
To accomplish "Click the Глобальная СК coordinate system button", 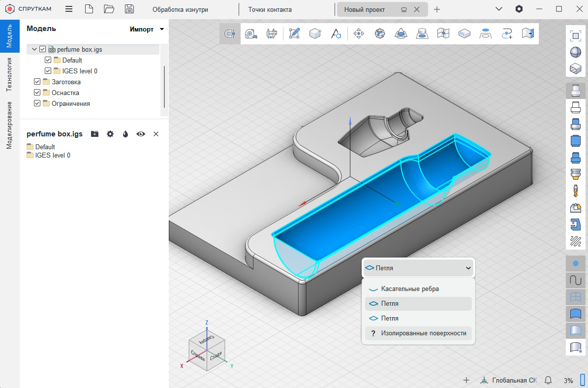I will [x=509, y=380].
